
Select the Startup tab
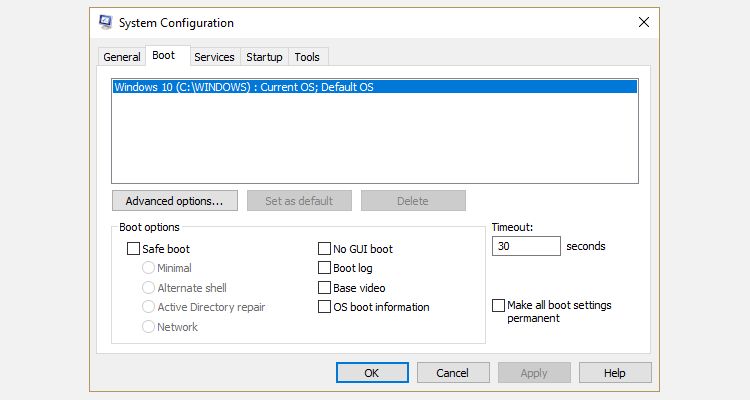pos(264,57)
